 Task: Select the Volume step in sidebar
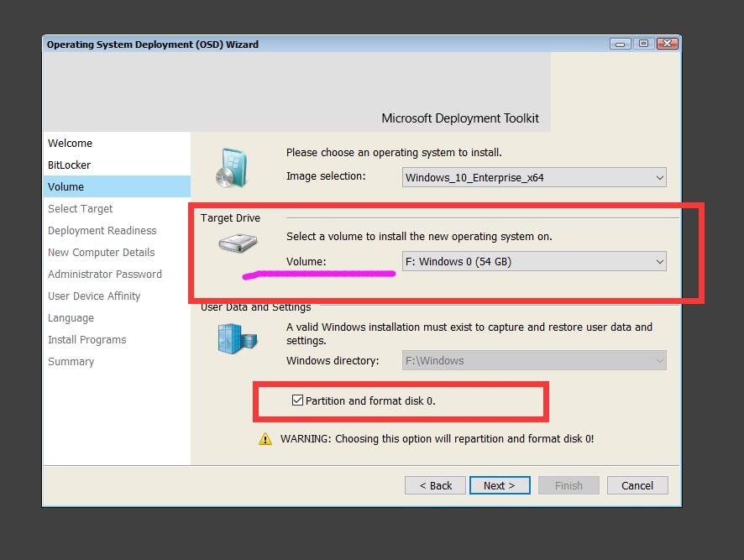pyautogui.click(x=117, y=186)
